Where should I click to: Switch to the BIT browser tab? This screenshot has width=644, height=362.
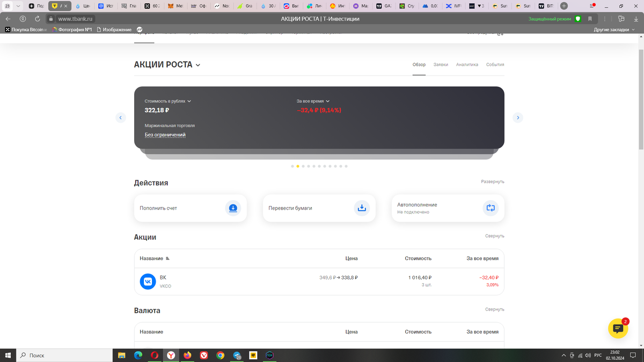pos(547,6)
